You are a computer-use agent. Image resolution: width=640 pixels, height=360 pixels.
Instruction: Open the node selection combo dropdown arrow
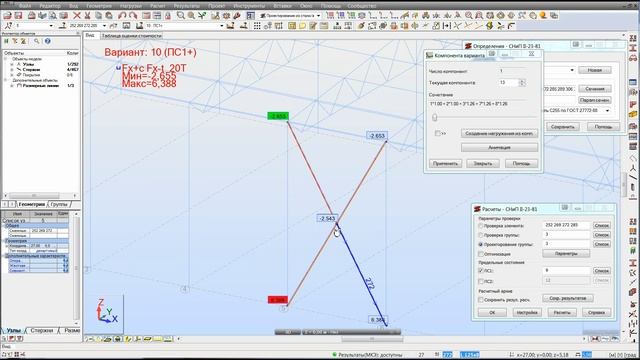tap(51, 26)
